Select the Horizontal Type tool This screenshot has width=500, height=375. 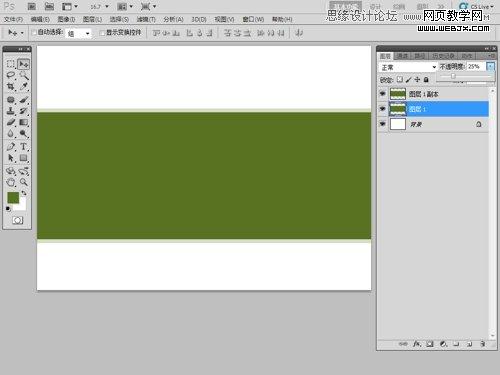(x=23, y=147)
